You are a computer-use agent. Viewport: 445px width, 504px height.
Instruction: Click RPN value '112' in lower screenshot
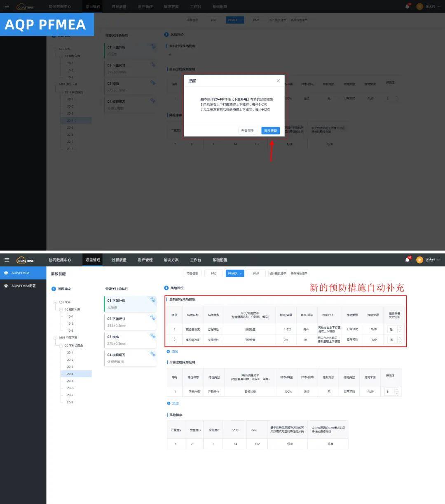tap(257, 444)
